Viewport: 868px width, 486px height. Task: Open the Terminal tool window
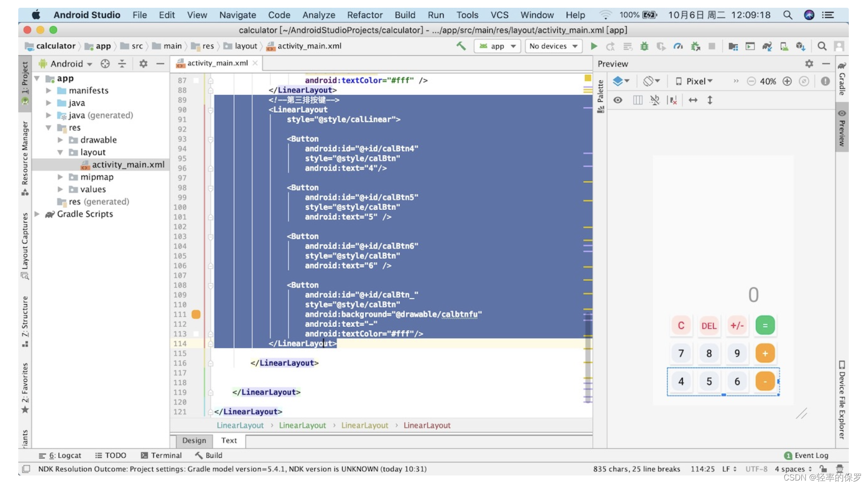point(161,455)
